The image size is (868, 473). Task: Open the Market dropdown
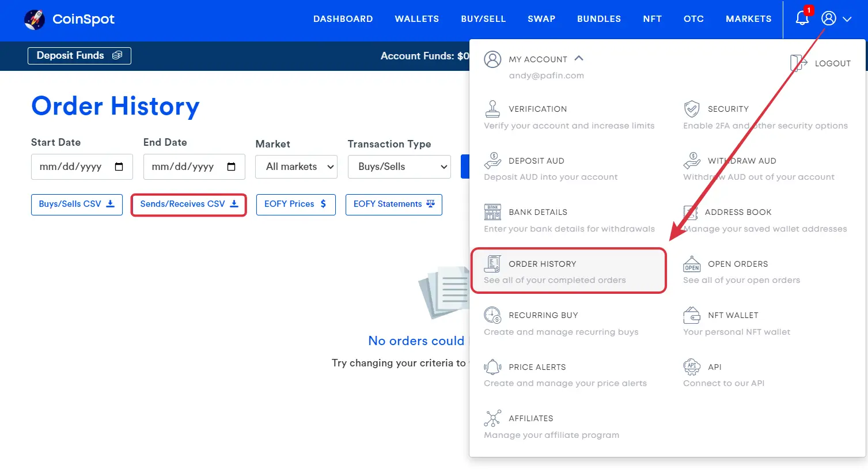tap(297, 167)
